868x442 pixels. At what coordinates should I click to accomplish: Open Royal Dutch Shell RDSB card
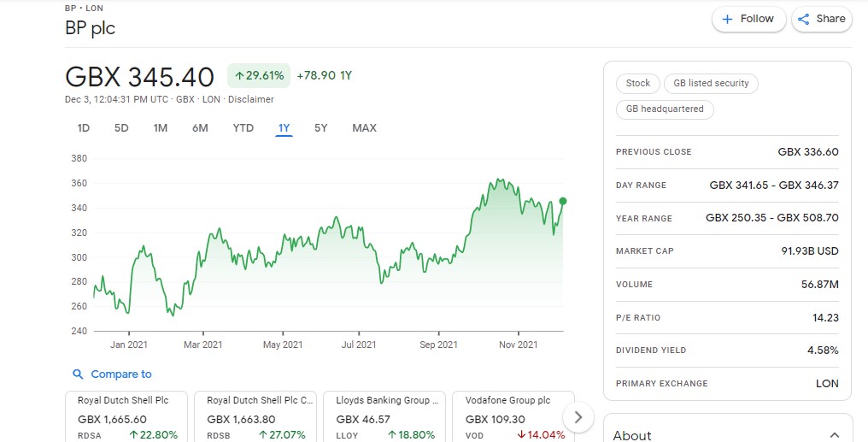click(255, 416)
